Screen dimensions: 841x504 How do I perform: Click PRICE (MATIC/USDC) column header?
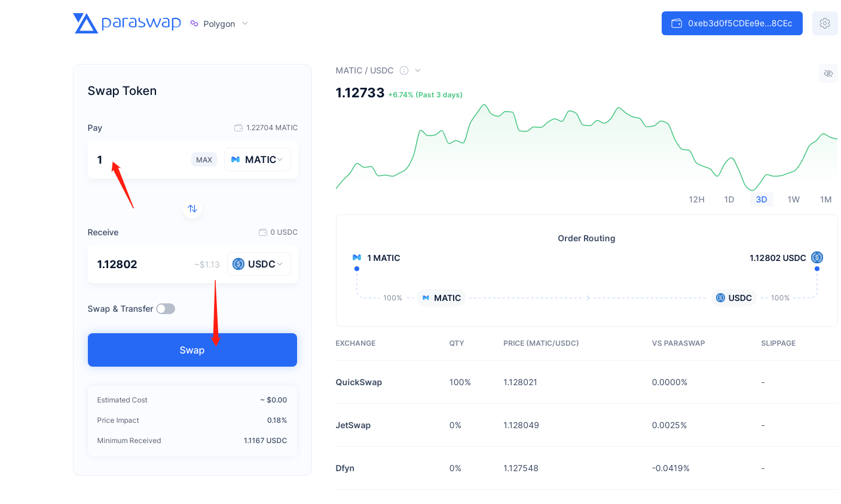541,343
